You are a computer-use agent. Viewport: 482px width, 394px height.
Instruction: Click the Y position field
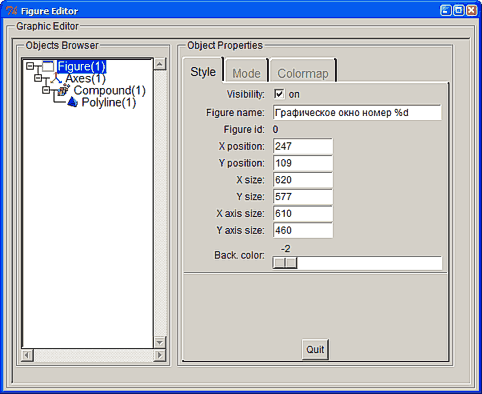tap(303, 163)
